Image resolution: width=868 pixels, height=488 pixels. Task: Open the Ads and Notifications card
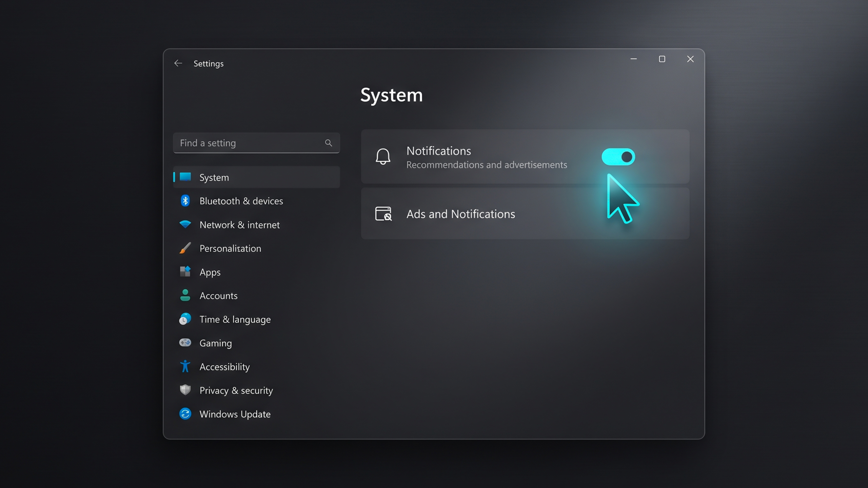point(525,214)
